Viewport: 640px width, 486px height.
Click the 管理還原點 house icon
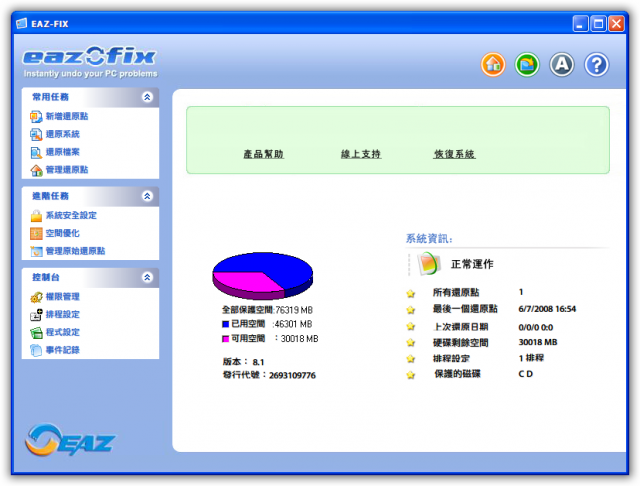pyautogui.click(x=36, y=170)
